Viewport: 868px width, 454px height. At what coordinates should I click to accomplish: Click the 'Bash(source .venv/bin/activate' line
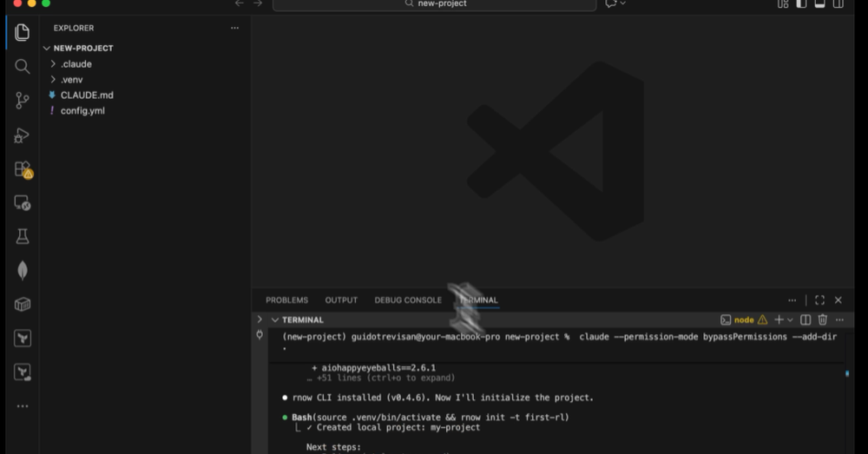click(431, 418)
